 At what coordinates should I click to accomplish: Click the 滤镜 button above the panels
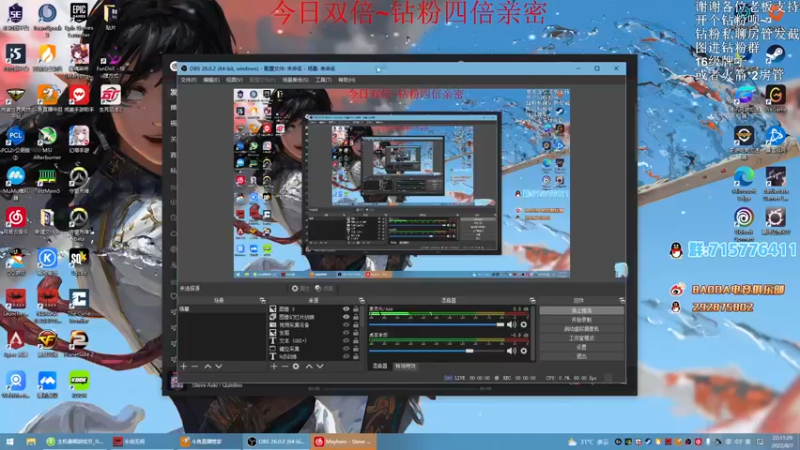point(324,288)
